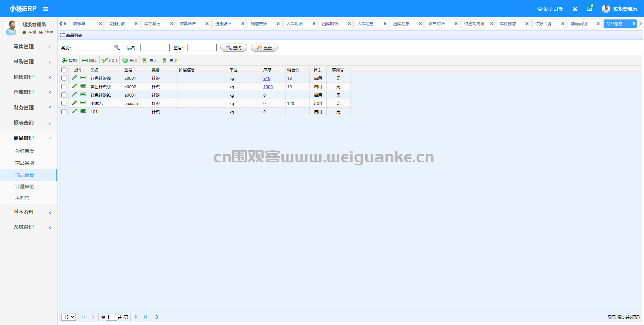Click 启用 enable toolbar button
This screenshot has width=644, height=325.
(x=110, y=60)
